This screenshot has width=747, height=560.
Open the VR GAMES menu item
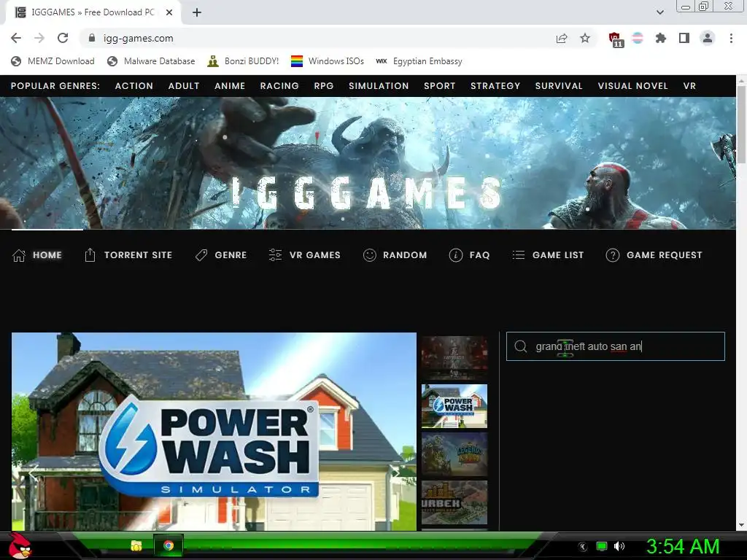click(304, 255)
